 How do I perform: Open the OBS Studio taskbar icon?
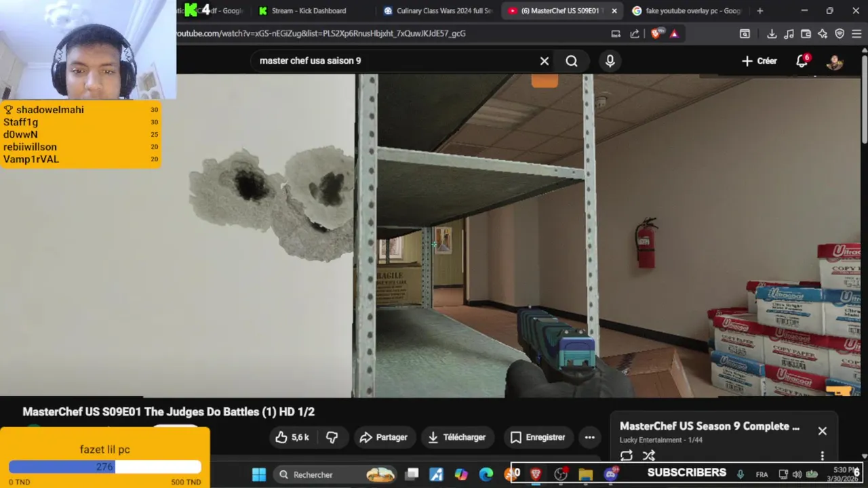[561, 474]
